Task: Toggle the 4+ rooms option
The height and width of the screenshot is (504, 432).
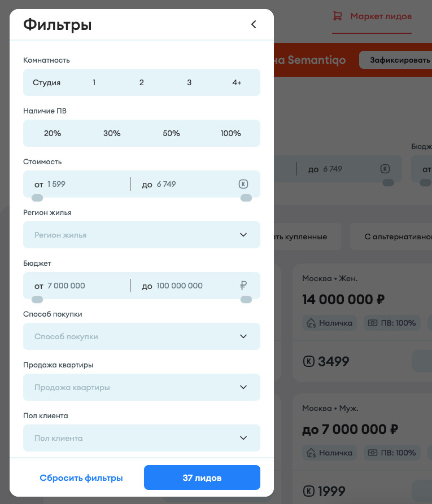Action: click(237, 82)
